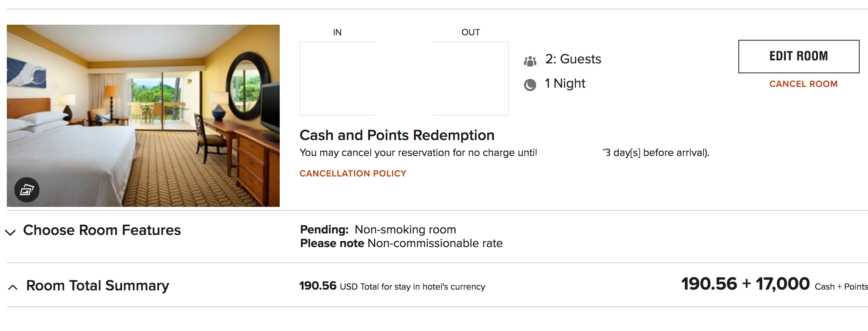Click the Pending Non-smoking room text
The image size is (868, 331).
[x=378, y=230]
